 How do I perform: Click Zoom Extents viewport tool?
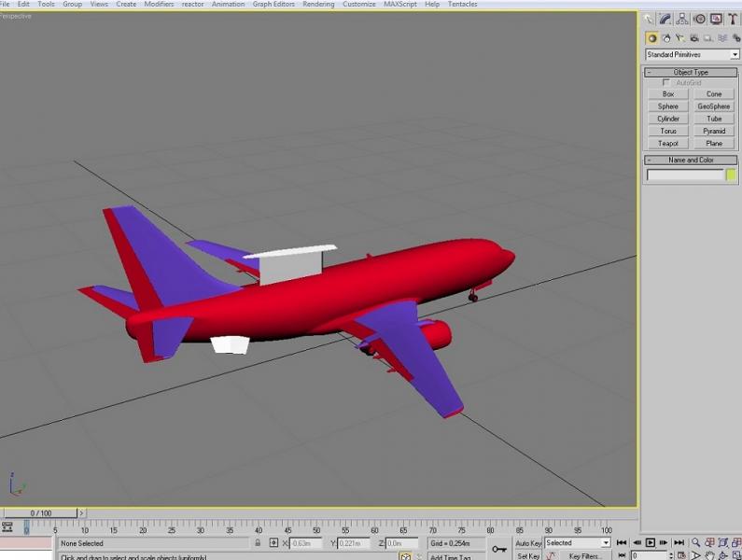coord(723,542)
